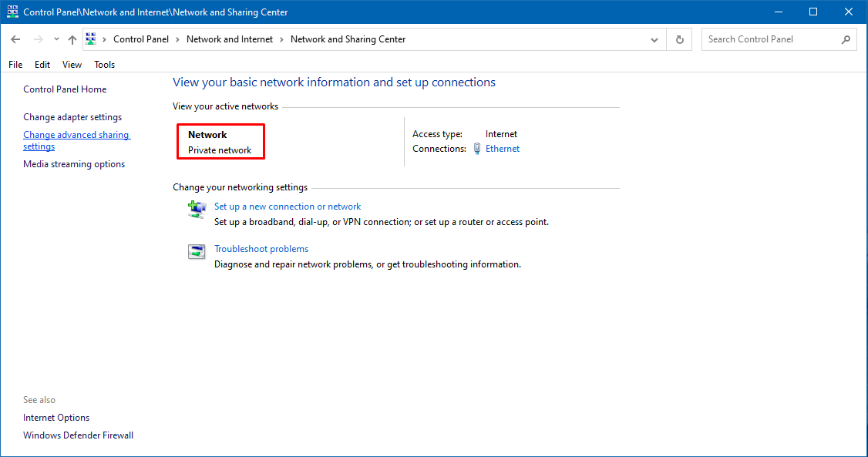Viewport: 868px width, 457px height.
Task: Open the Ethernet connection link
Action: click(503, 148)
